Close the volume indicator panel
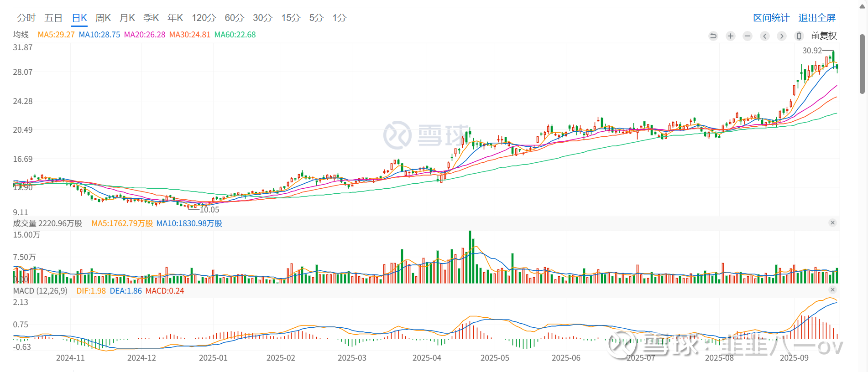868x372 pixels. coord(832,223)
